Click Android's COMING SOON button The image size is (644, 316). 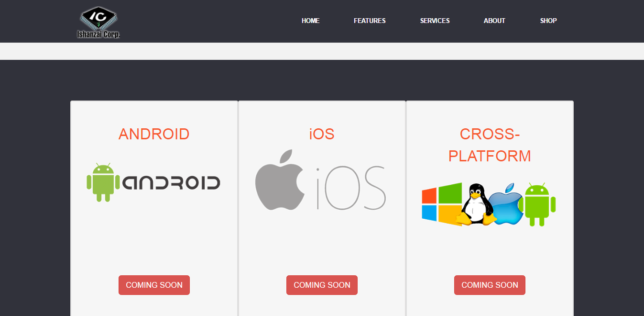pyautogui.click(x=154, y=285)
